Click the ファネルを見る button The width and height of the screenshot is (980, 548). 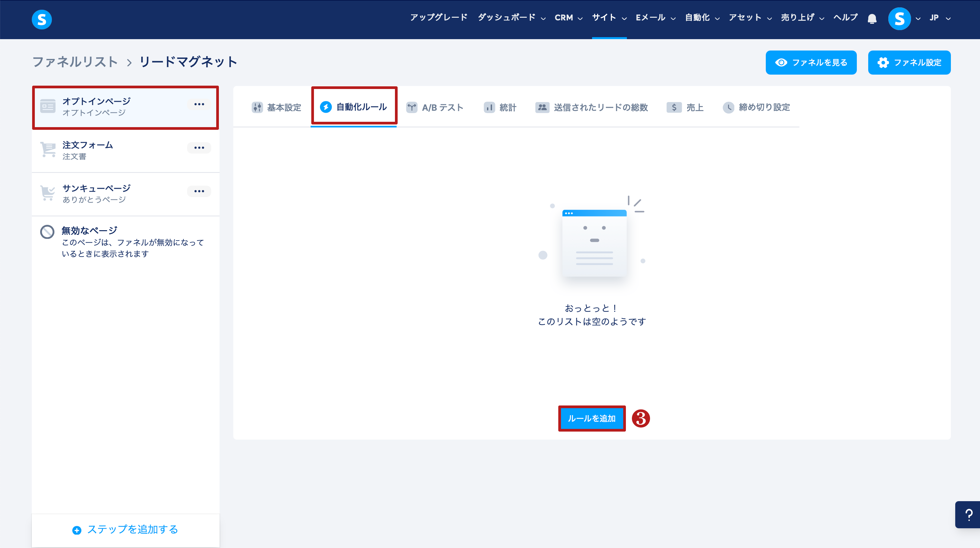811,63
